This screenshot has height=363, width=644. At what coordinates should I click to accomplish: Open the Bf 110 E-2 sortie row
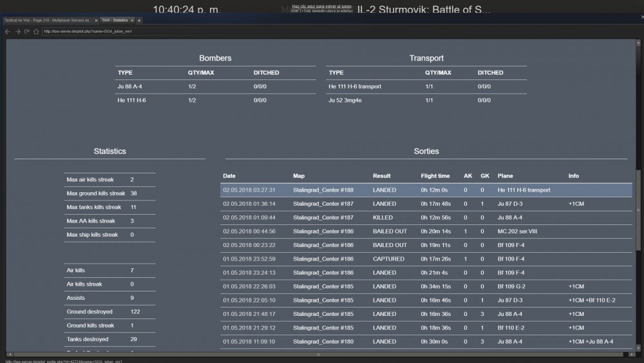(425, 328)
